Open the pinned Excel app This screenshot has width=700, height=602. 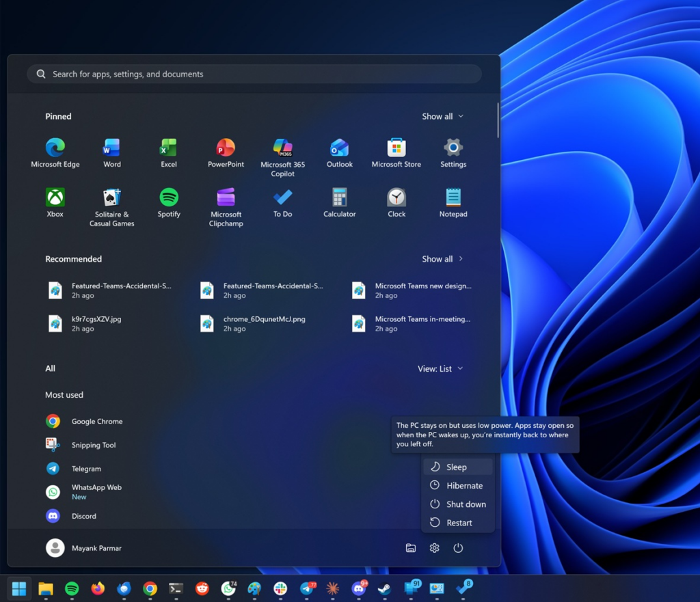pyautogui.click(x=169, y=153)
